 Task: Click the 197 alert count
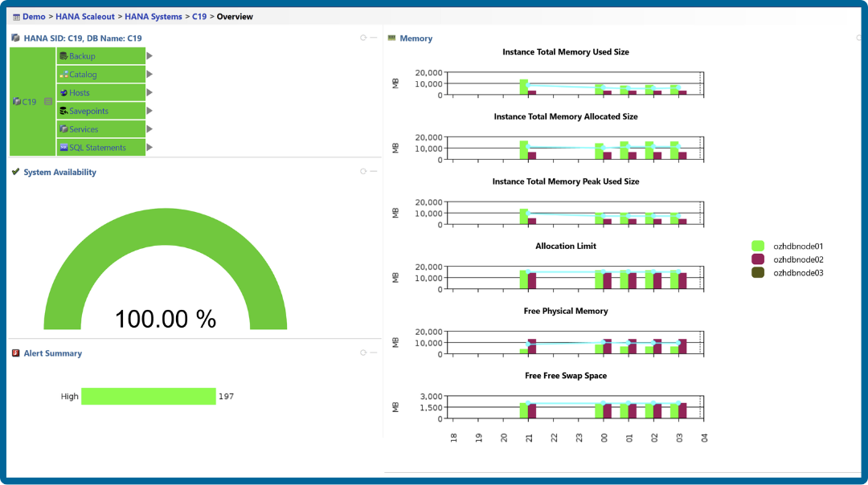226,396
